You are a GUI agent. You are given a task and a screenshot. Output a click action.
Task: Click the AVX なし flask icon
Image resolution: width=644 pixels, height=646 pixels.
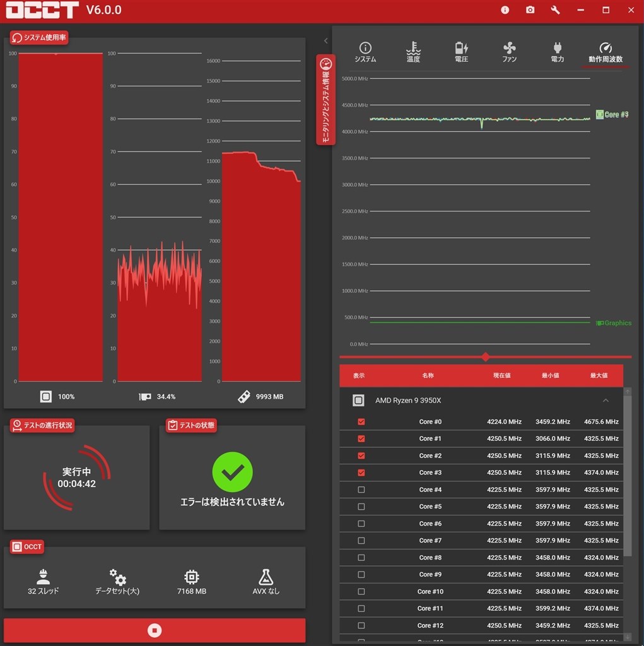click(x=266, y=577)
